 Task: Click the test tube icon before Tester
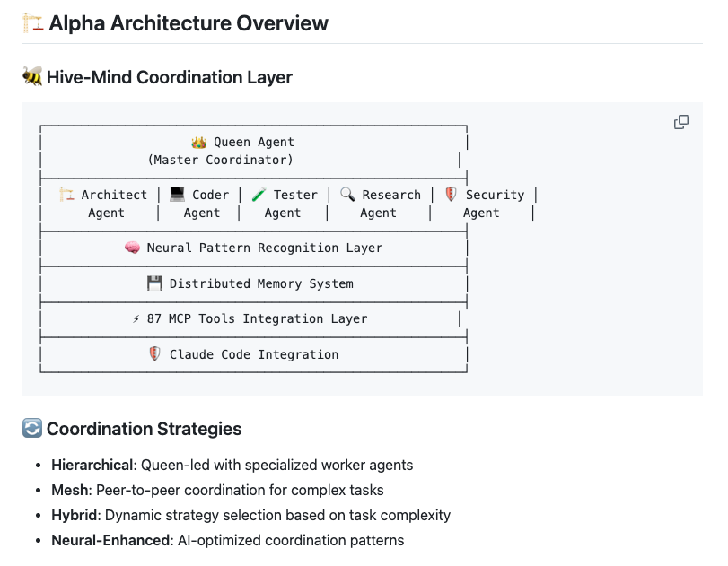click(259, 195)
